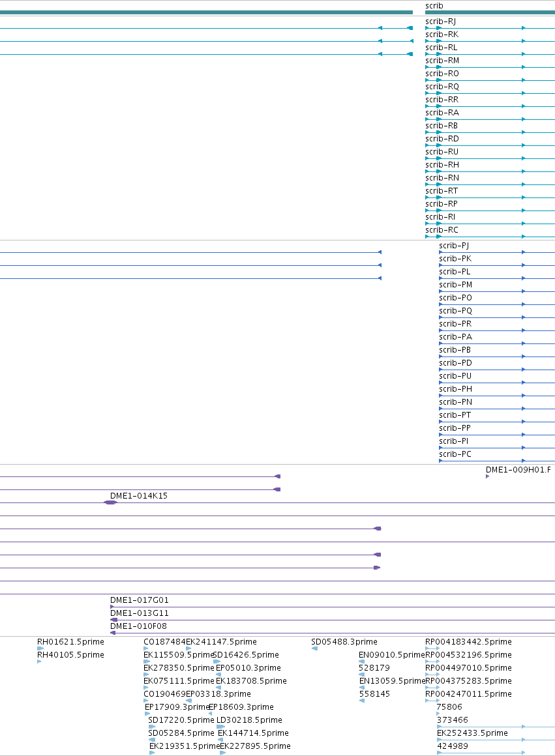Select the scrib-PQ protein
Image resolution: width=555 pixels, height=756 pixels.
tap(456, 310)
